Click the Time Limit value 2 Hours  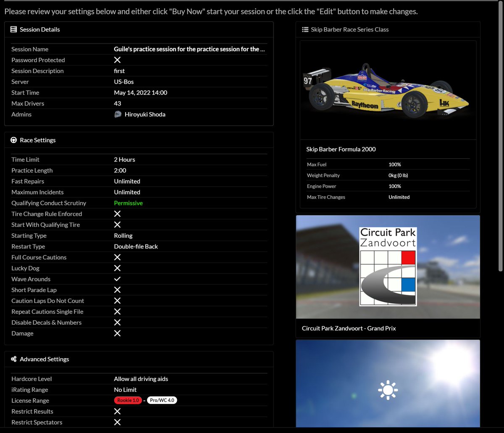point(125,160)
